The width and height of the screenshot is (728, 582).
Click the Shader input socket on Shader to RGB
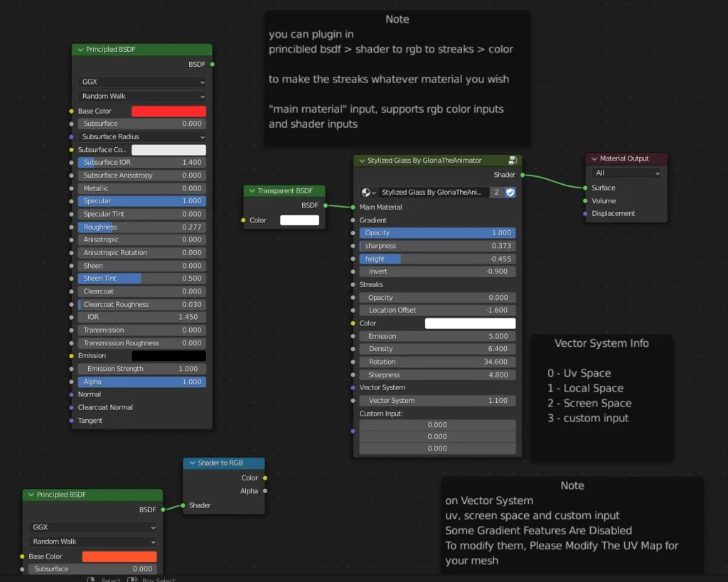click(x=183, y=505)
